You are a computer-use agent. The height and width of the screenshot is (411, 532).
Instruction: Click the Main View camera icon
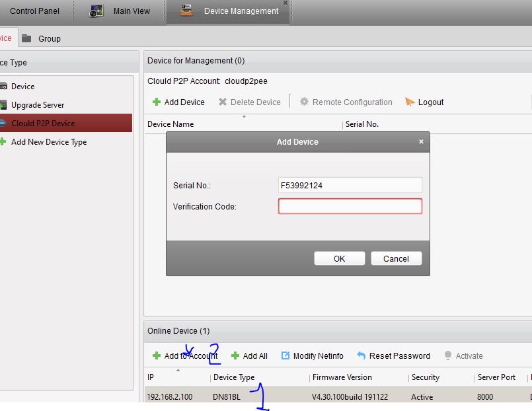coord(96,11)
